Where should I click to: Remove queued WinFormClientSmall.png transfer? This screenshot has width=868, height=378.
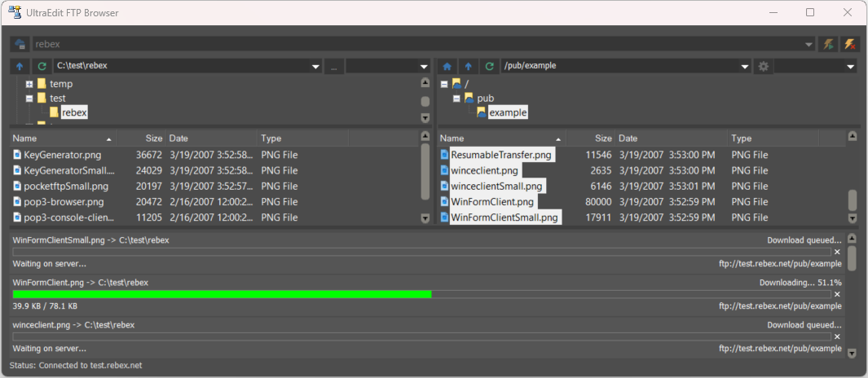(x=837, y=252)
